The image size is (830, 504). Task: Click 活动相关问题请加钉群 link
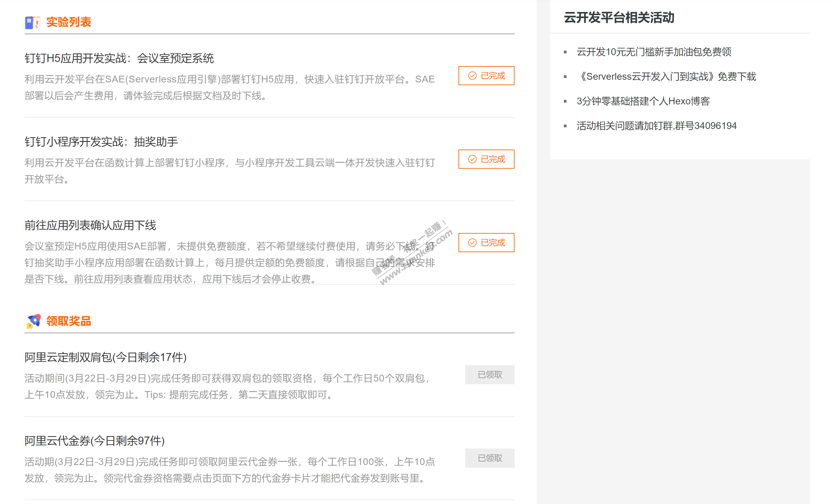pos(656,126)
